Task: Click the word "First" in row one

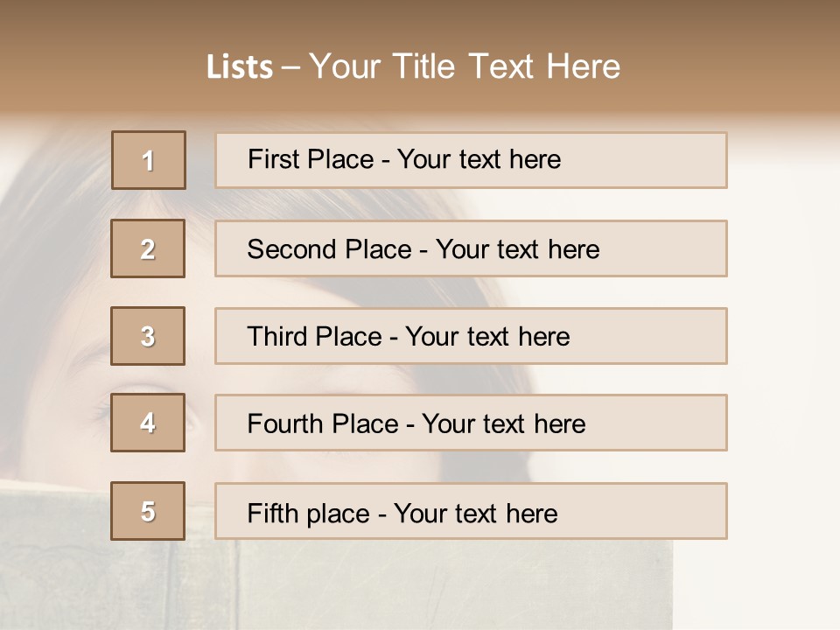Action: click(273, 159)
